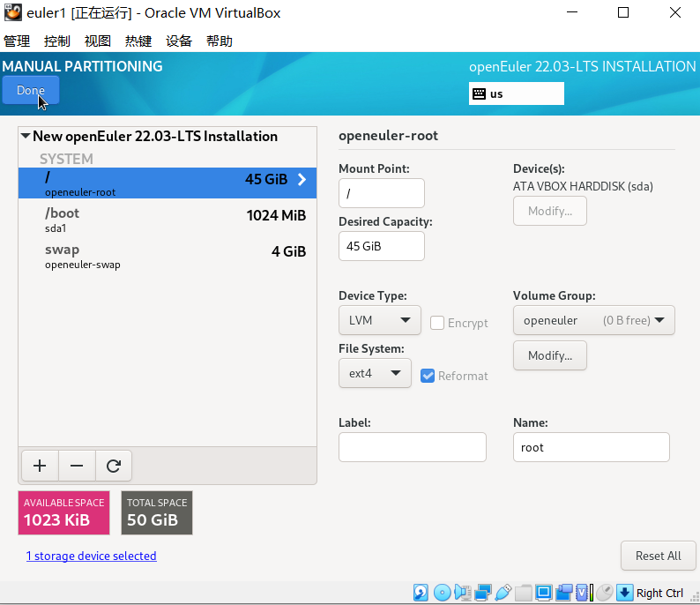
Task: Remove selected mount point with minus button
Action: (77, 466)
